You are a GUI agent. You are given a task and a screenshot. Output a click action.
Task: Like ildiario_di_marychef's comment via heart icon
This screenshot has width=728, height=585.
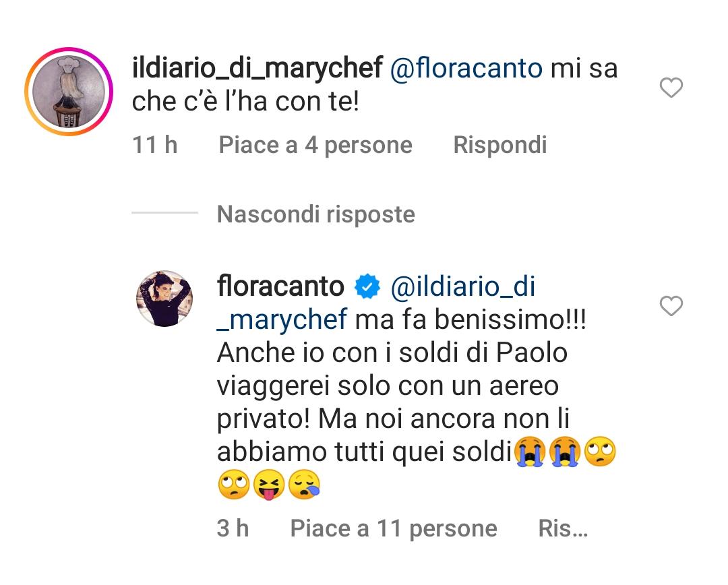[671, 86]
